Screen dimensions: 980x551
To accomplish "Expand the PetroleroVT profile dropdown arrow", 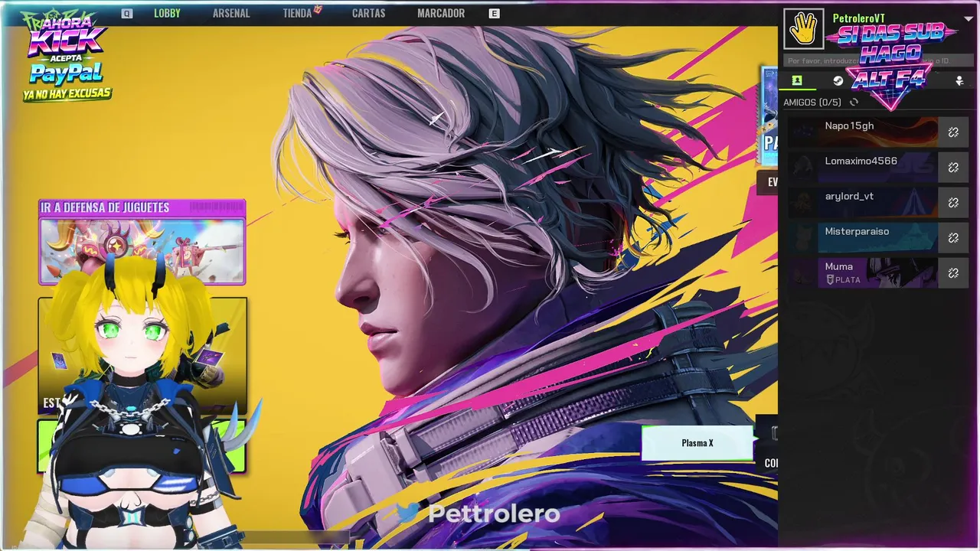I will coord(969,20).
